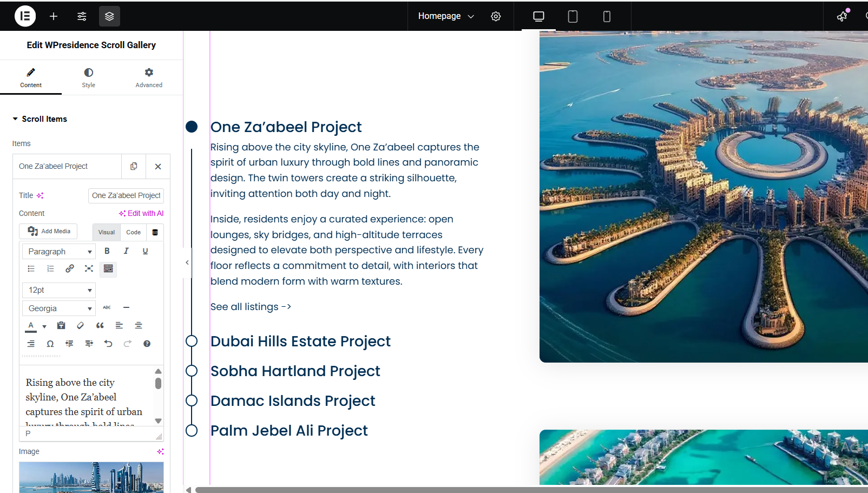
Task: Open the Structure layers panel
Action: (x=109, y=16)
